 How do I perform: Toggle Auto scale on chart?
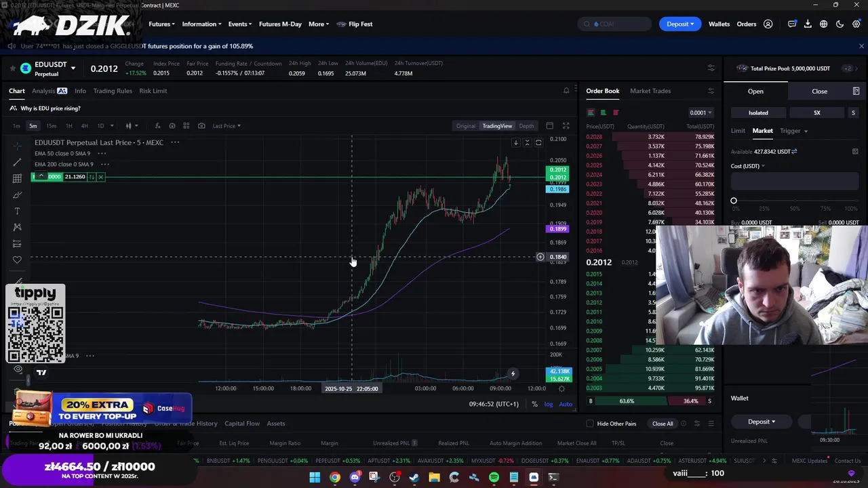(x=565, y=404)
